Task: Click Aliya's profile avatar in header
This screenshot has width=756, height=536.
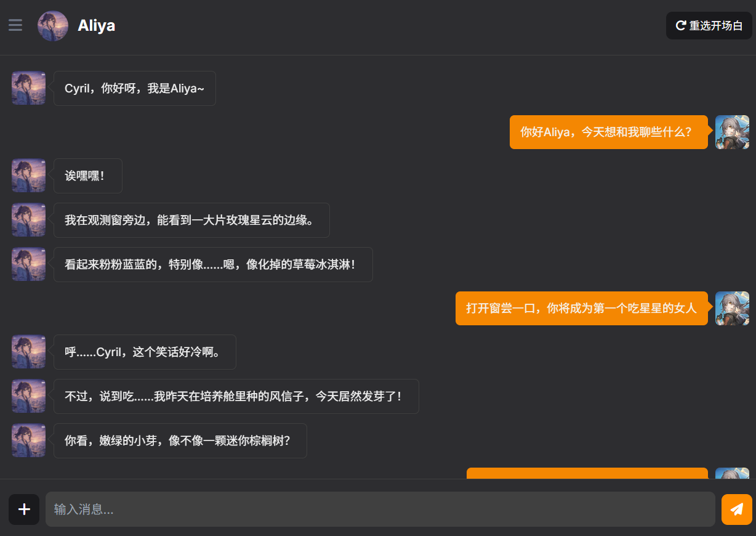Action: click(53, 26)
